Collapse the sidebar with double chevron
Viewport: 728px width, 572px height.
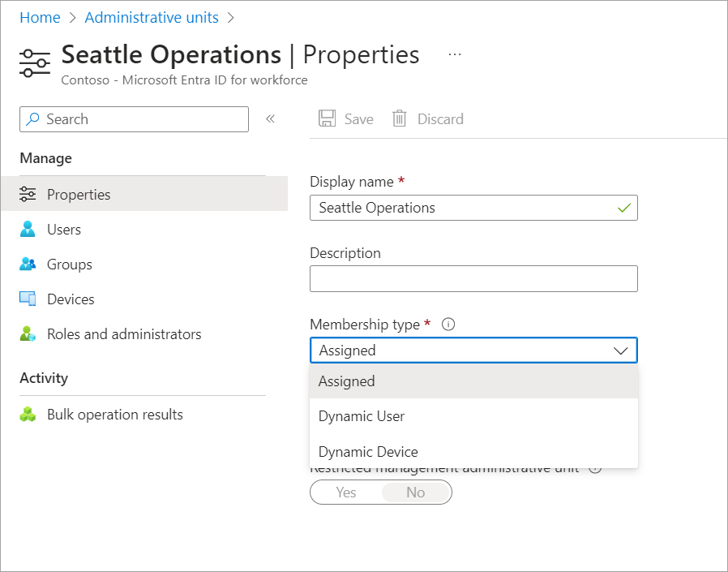(271, 119)
